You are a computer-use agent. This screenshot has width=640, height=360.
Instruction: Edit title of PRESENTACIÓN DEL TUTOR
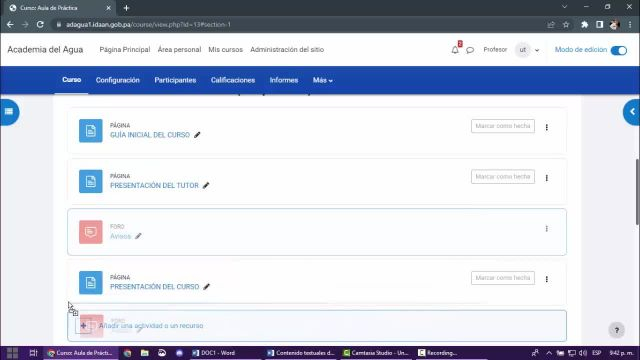coord(206,185)
